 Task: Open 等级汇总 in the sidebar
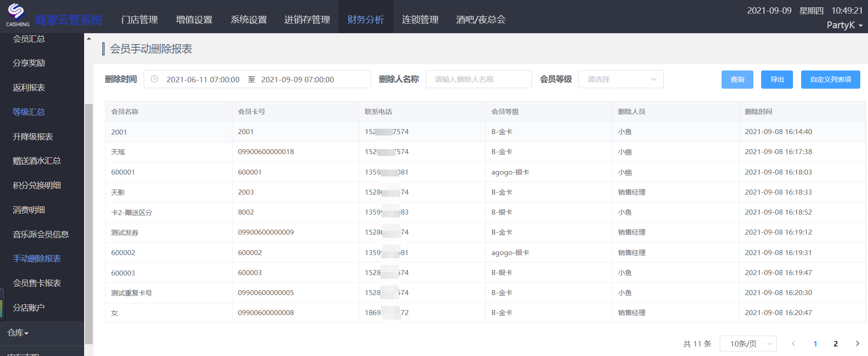pos(29,112)
